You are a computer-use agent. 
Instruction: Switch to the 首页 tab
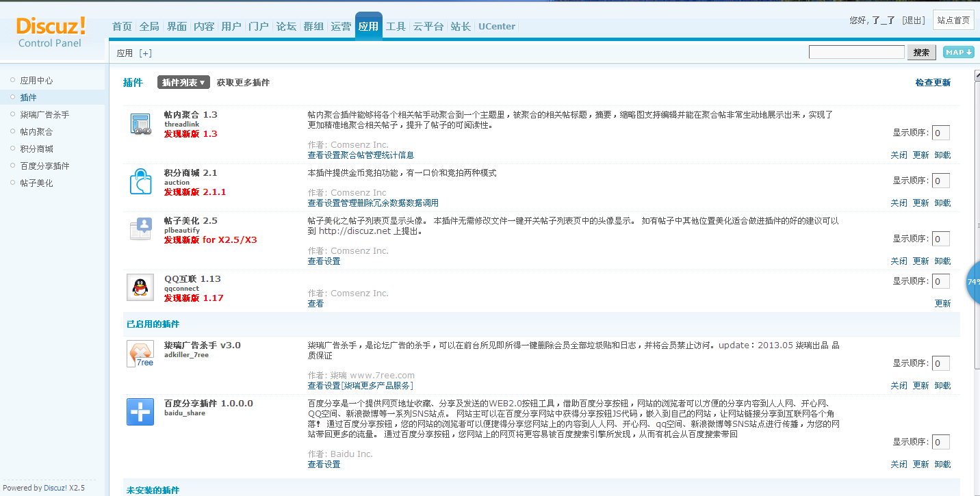(x=122, y=27)
